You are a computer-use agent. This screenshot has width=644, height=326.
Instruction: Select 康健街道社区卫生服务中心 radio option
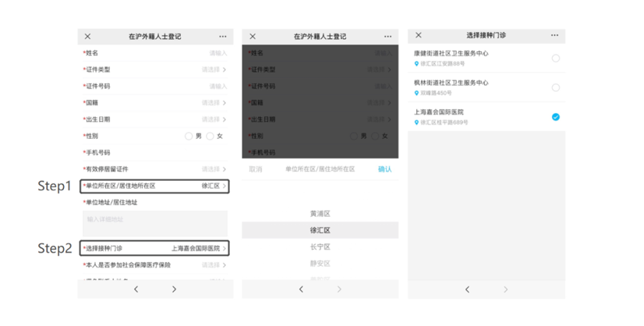click(x=555, y=58)
